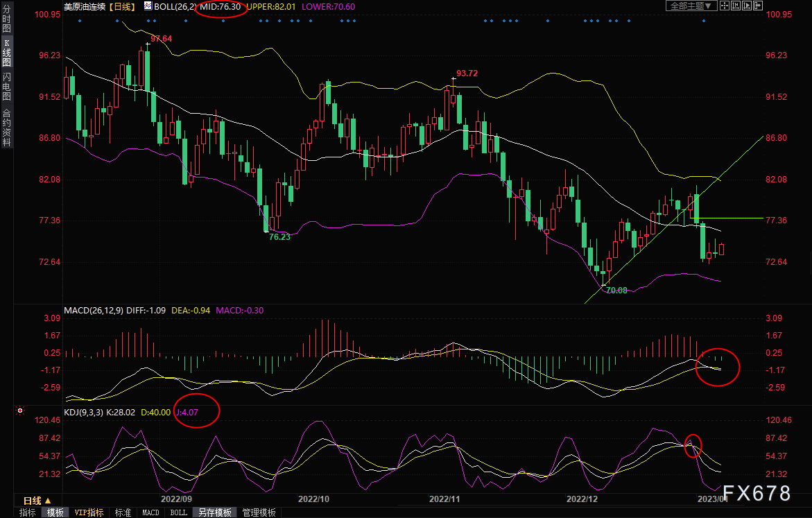Click the 2022/12 date axis label
The image size is (812, 518).
coord(582,499)
